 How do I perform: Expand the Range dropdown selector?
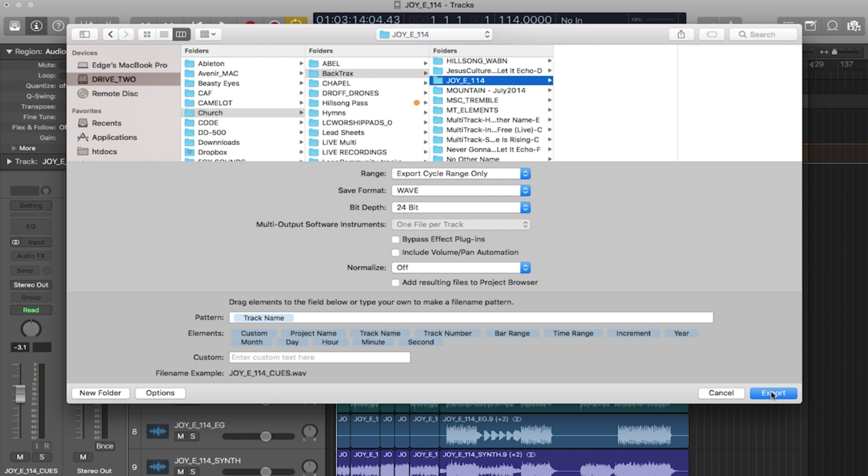525,174
